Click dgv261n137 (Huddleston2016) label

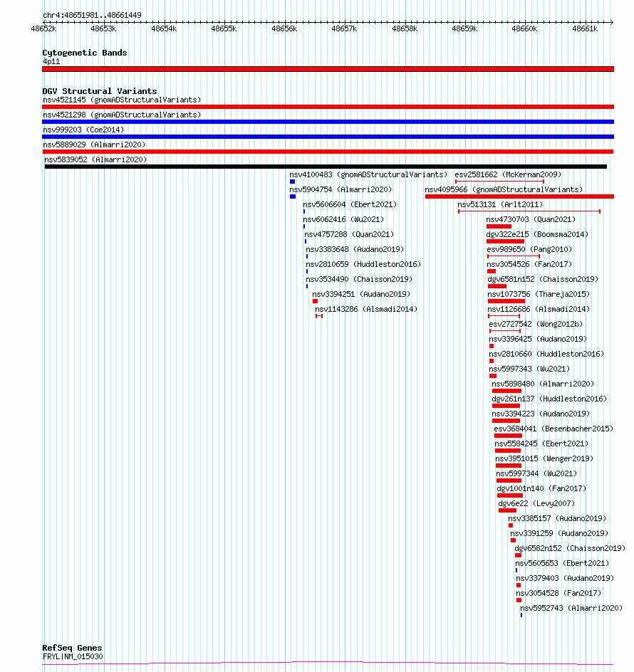point(549,400)
